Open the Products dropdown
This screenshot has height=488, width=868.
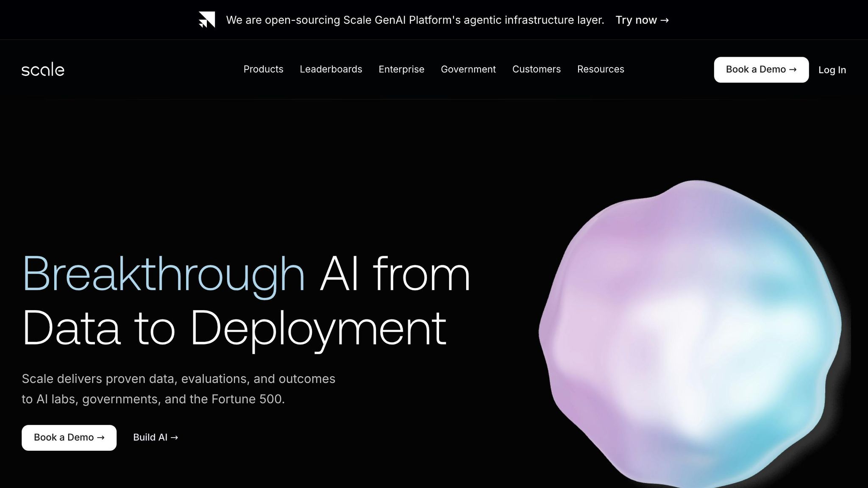tap(263, 69)
